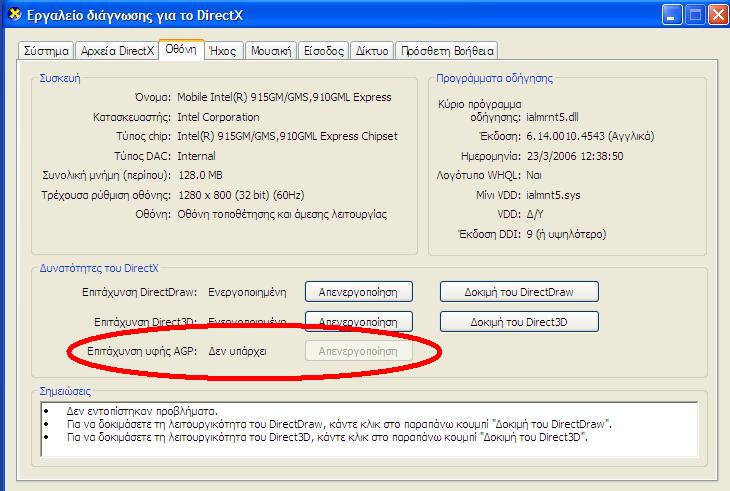This screenshot has height=491, width=730.
Task: Click monitor value Οθόνη τοποθέτησης και άμεσης λειτουργίας
Action: (x=282, y=215)
